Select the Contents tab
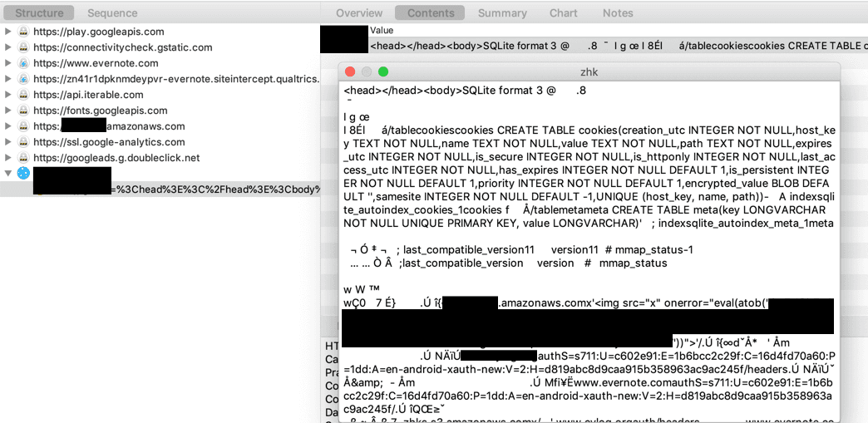The height and width of the screenshot is (423, 868). click(431, 12)
